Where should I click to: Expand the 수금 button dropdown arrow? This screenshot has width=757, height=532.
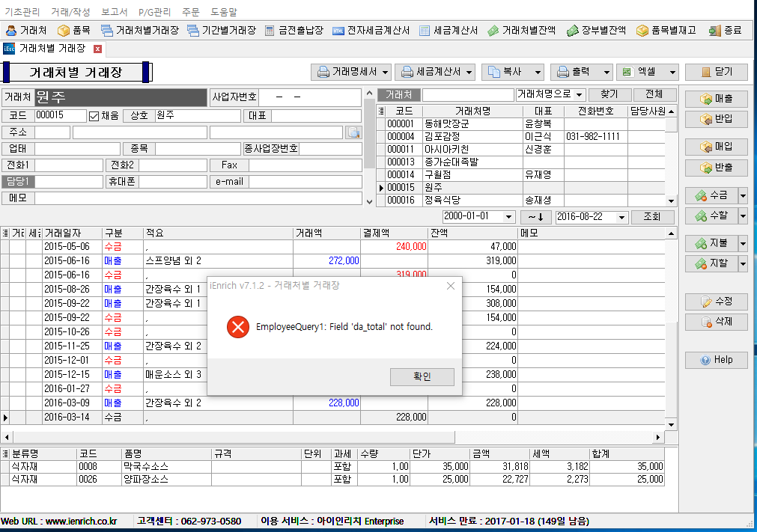[743, 196]
